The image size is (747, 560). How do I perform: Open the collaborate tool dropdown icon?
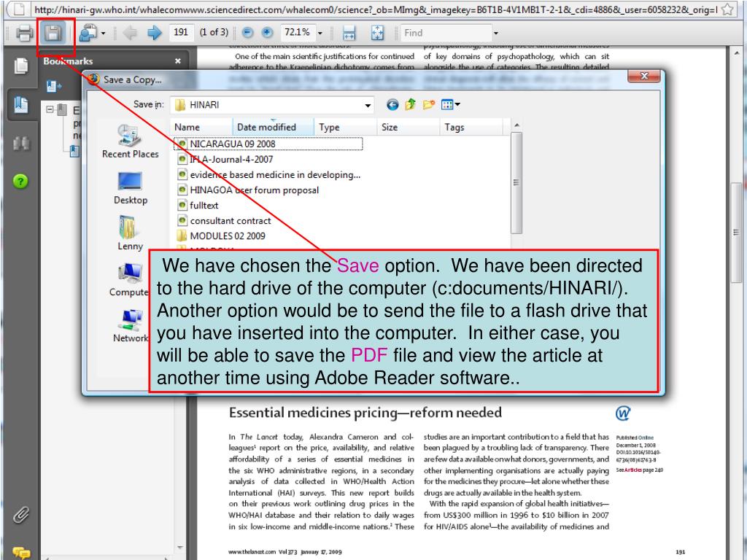[x=91, y=33]
